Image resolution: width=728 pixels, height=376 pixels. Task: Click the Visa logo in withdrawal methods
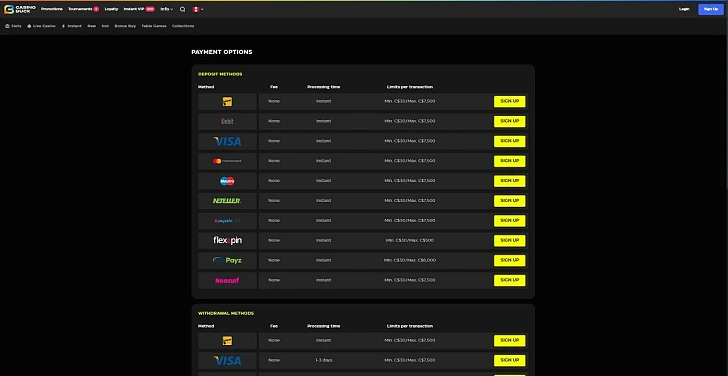coord(227,361)
